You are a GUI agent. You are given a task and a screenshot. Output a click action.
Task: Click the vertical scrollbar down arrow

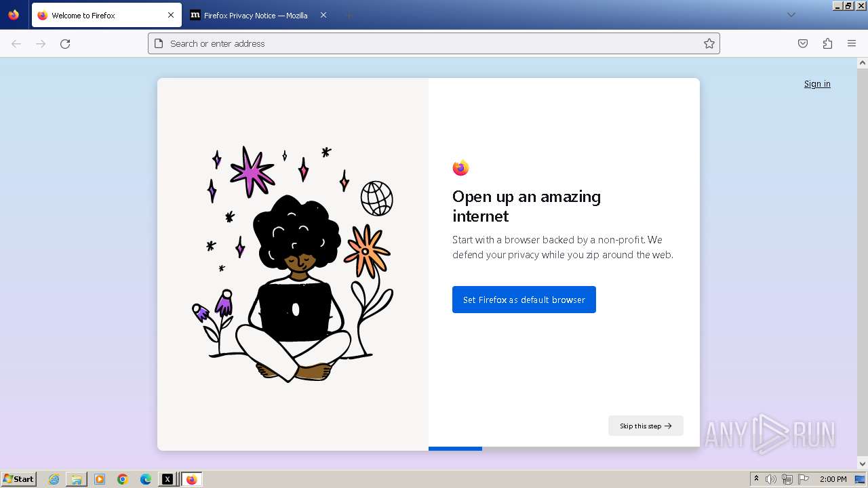click(863, 464)
